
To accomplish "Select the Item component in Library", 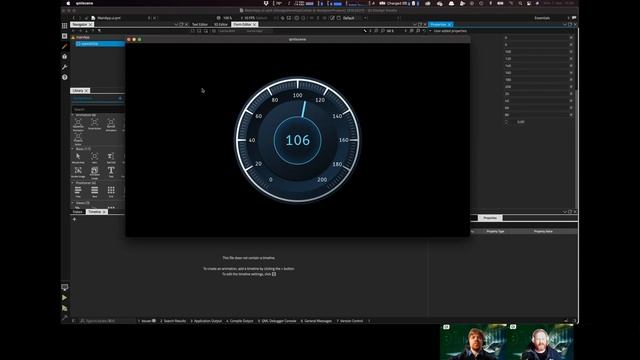I will pyautogui.click(x=94, y=158).
